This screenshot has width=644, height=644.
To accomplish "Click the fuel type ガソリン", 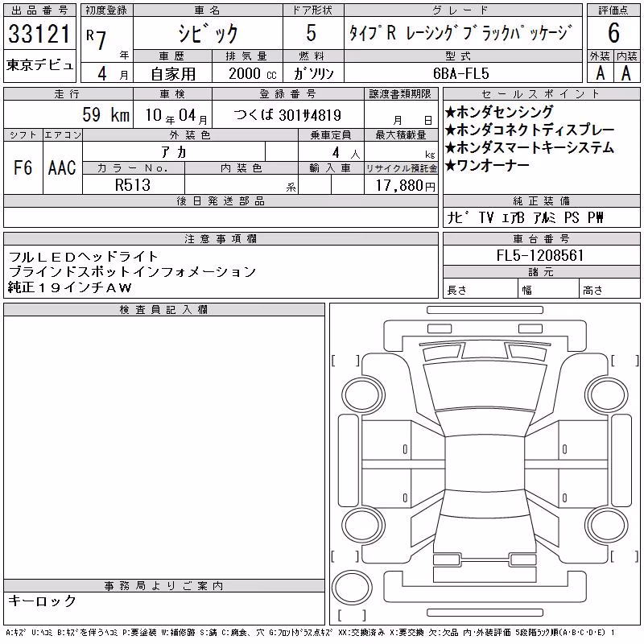I will [x=313, y=73].
